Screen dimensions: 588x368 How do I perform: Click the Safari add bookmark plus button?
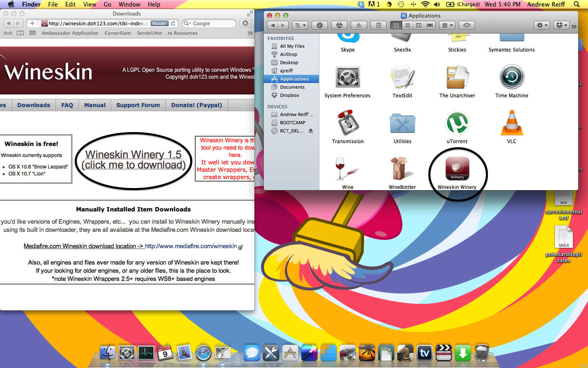32,23
